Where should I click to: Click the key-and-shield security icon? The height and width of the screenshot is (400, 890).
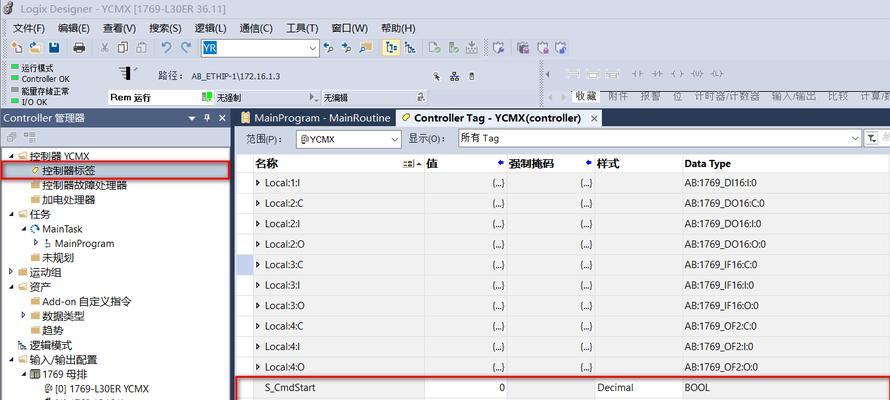[x=498, y=48]
